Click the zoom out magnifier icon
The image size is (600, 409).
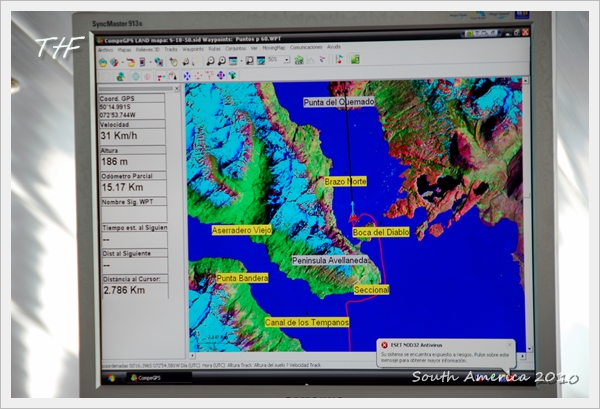(221, 60)
